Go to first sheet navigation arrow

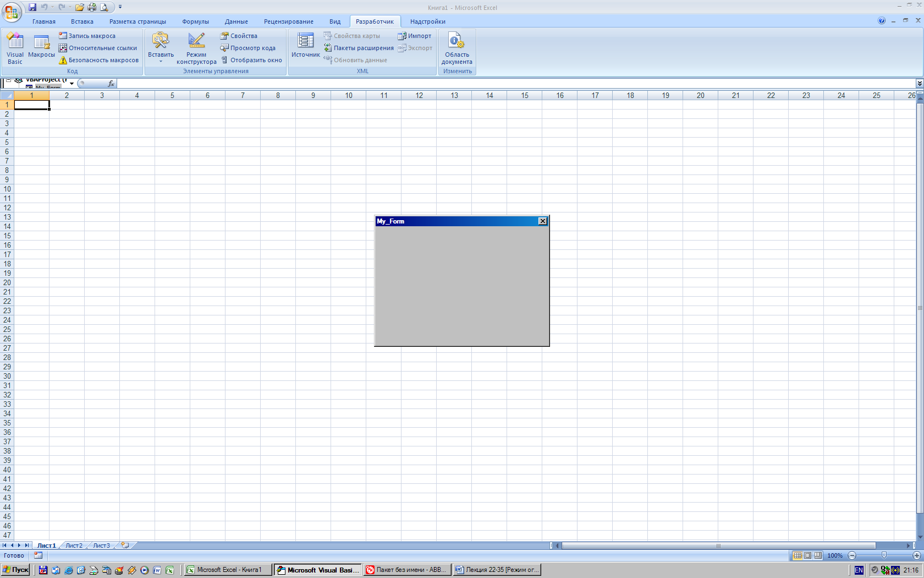coord(4,546)
